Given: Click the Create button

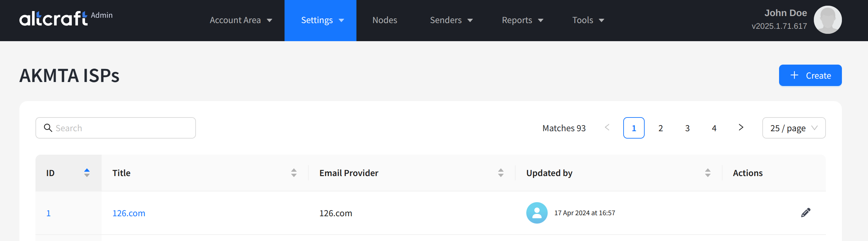Looking at the screenshot, I should pos(810,75).
